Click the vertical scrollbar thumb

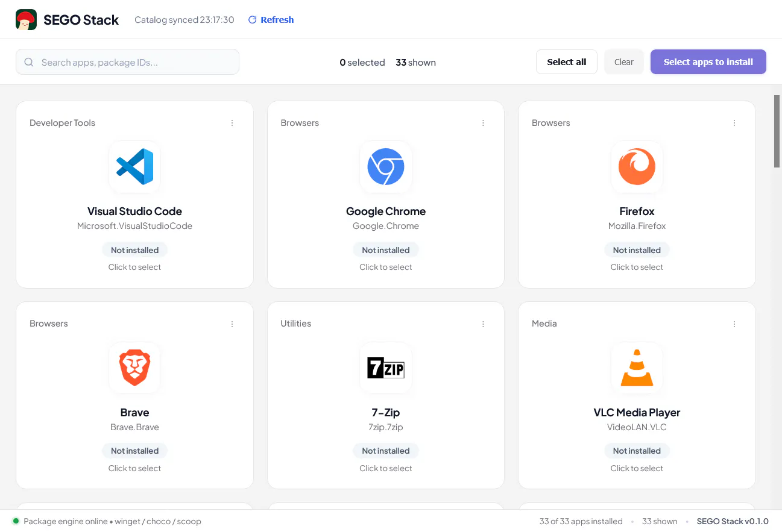click(777, 131)
